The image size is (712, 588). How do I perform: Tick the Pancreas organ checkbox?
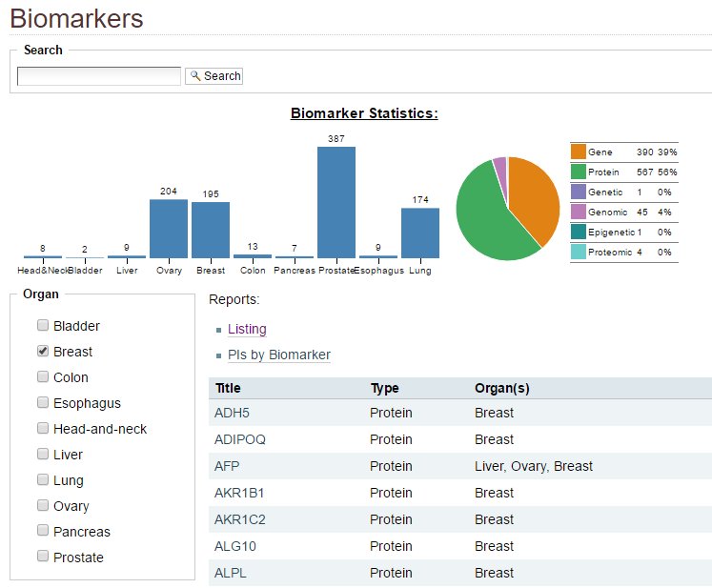pos(43,530)
